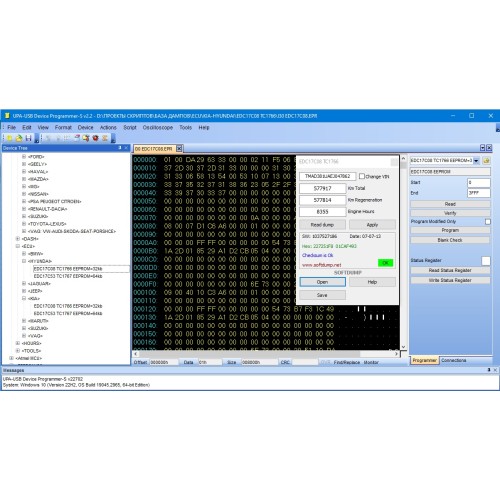Open the EDC17C08 TC1766 device dropdown
Viewport: 500px width, 500px height.
[x=476, y=161]
